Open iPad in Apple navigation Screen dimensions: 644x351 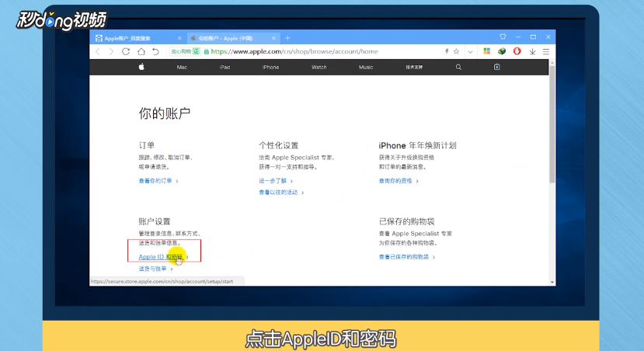tap(225, 67)
